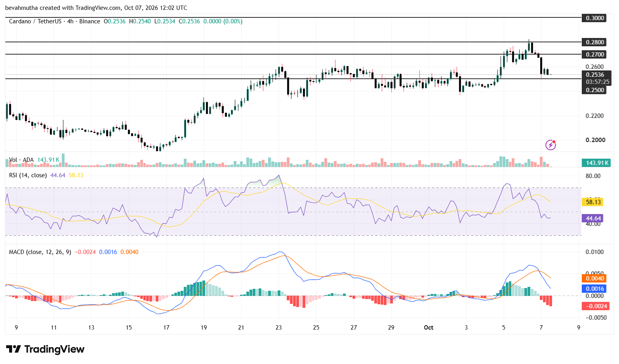Click the date label 5
Viewport: 619px width, 364px height.
(x=504, y=327)
